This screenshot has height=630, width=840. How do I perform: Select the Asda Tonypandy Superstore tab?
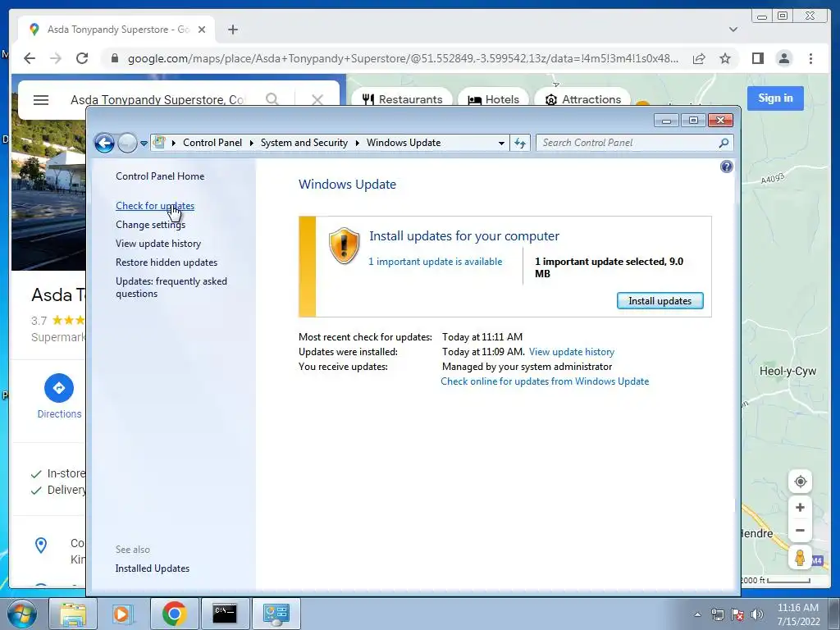coord(116,30)
